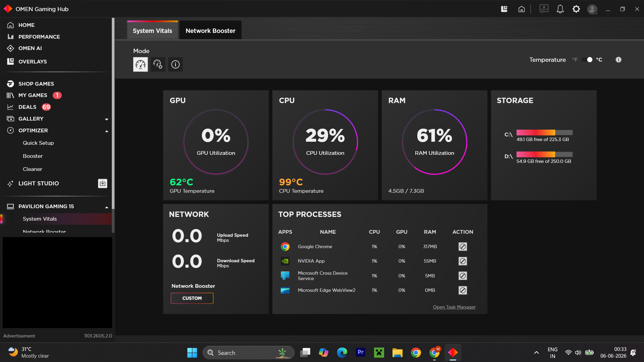The width and height of the screenshot is (644, 362).
Task: Click the CPU Utilization gauge
Action: (x=325, y=142)
